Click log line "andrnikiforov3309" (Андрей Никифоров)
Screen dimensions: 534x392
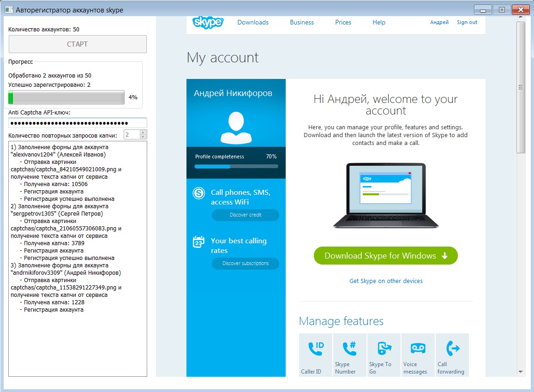(66, 273)
